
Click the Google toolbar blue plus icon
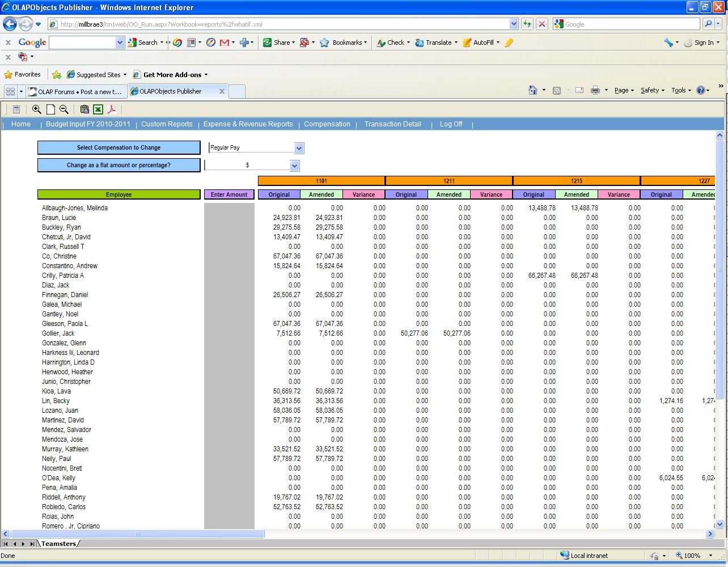[x=244, y=43]
